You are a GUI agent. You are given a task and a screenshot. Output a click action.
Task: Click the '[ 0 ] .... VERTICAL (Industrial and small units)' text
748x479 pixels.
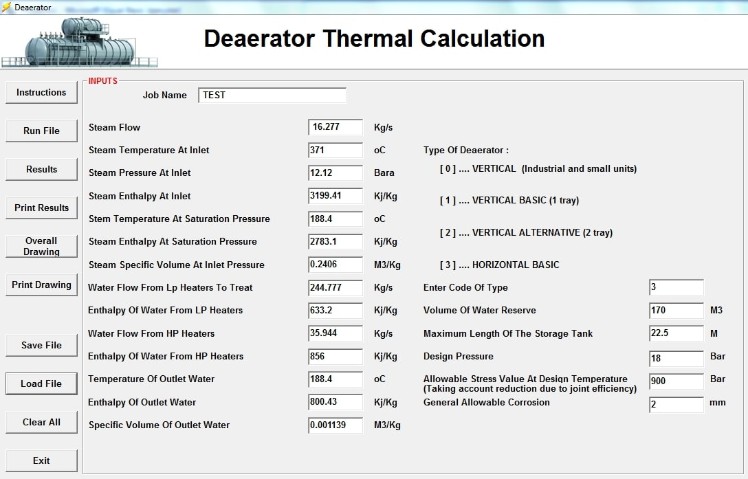pos(538,169)
